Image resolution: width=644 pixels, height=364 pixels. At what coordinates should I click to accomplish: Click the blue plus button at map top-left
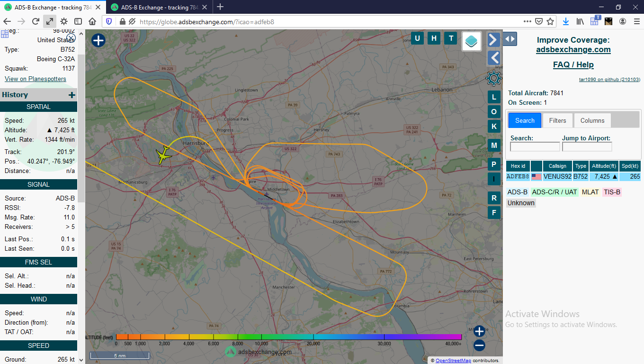98,40
